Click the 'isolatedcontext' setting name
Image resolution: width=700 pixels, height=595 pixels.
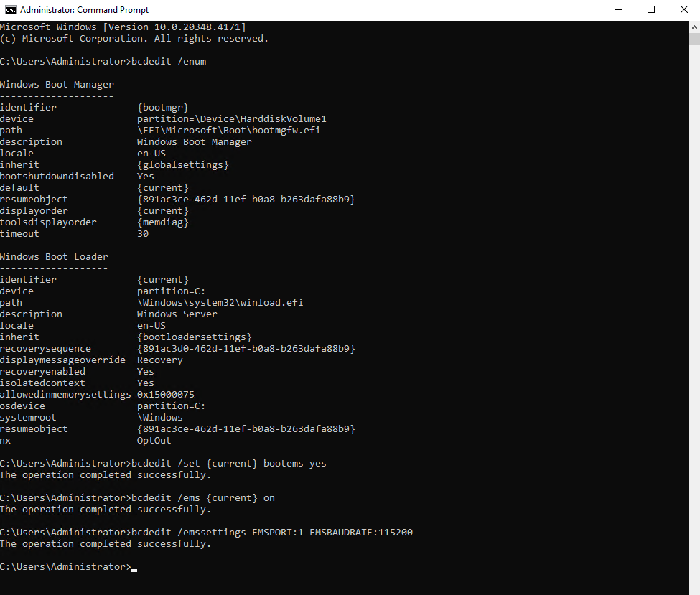click(x=42, y=383)
